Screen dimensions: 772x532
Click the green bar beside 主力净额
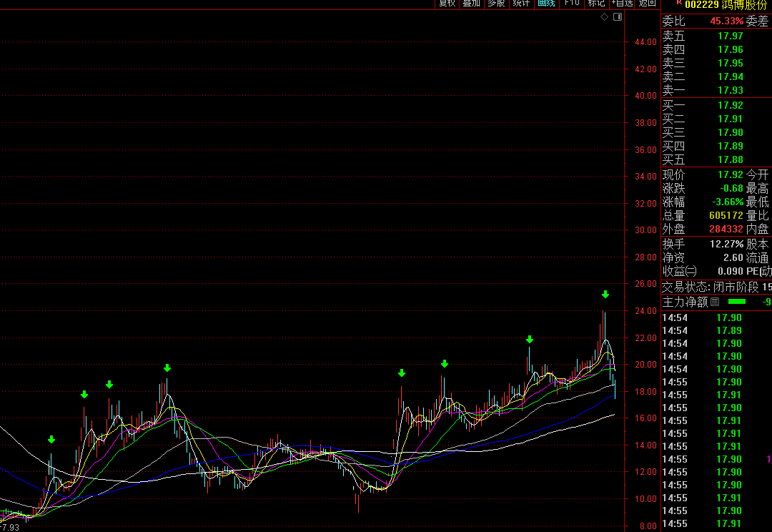pos(736,302)
